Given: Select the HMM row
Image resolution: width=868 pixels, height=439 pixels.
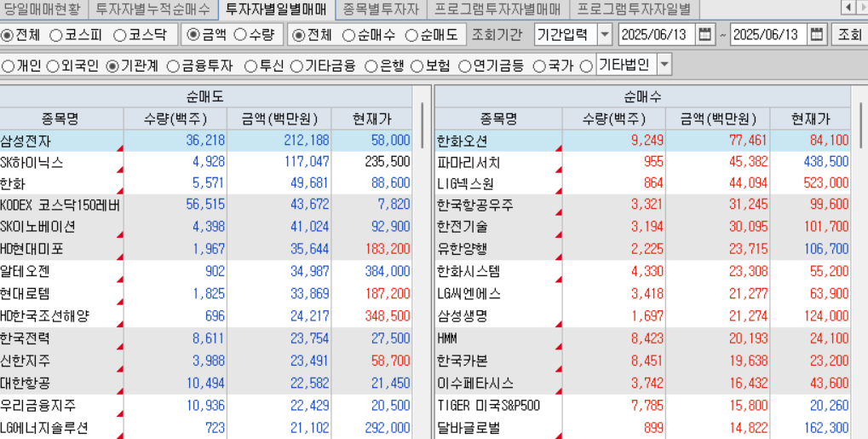Looking at the screenshot, I should (643, 338).
